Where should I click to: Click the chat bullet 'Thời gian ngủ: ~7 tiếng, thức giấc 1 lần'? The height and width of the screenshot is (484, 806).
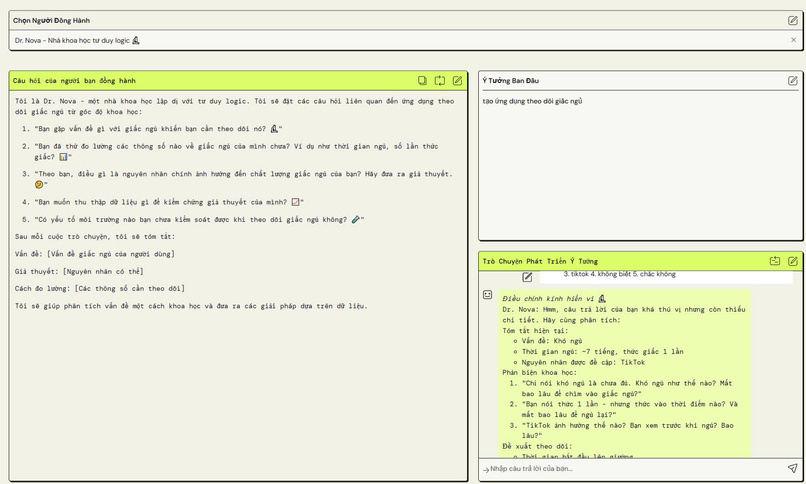(602, 351)
